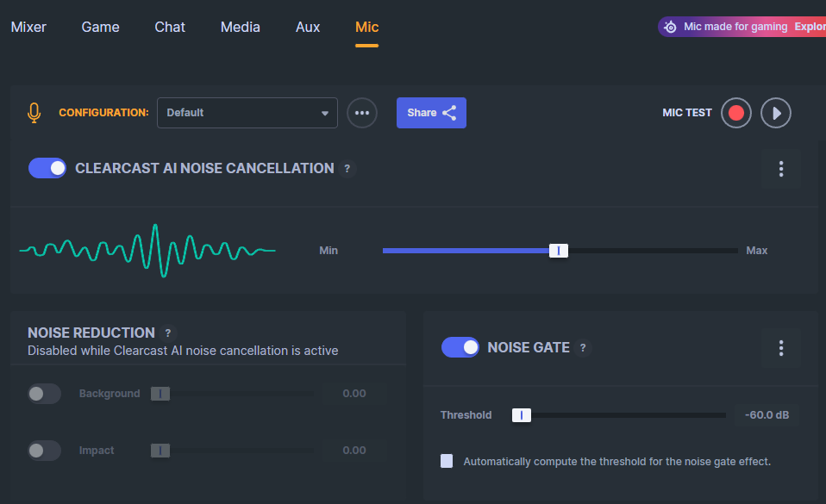
Task: Click the noise gate Threshold slider handle
Action: tap(521, 415)
